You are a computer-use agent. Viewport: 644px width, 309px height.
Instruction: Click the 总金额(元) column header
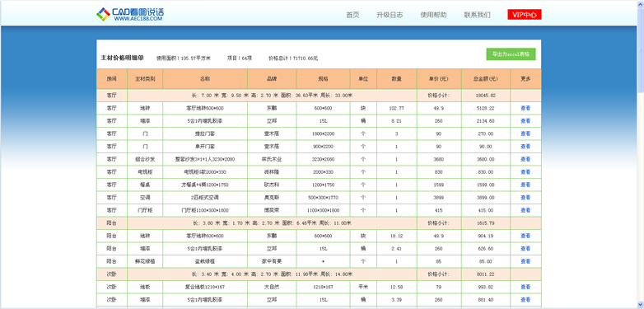coord(485,79)
